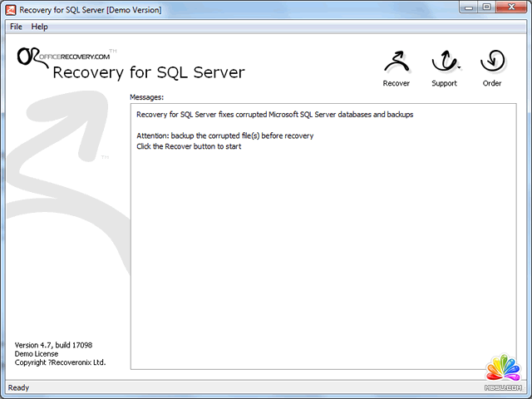Click the Recover toolbar icon

pyautogui.click(x=396, y=63)
